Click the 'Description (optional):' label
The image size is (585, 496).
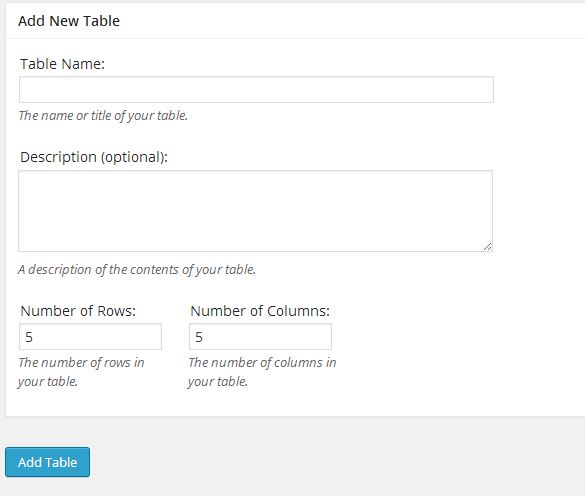(x=94, y=157)
